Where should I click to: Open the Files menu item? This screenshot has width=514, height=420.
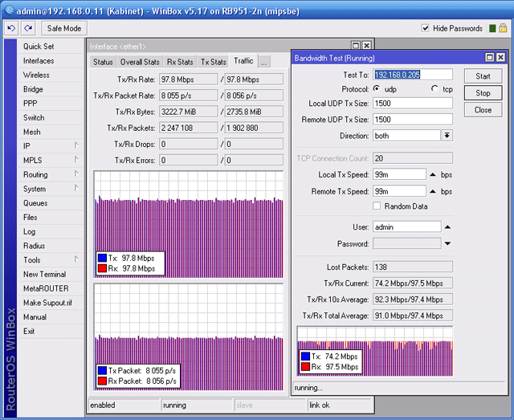[51, 217]
